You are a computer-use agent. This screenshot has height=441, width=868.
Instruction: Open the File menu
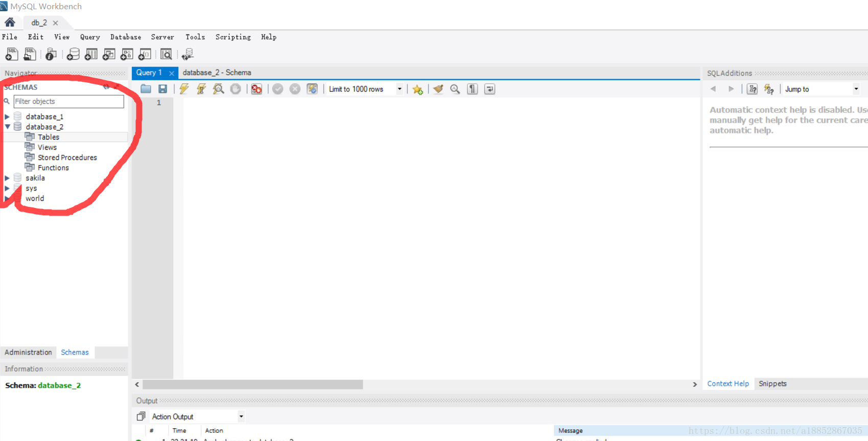pyautogui.click(x=10, y=37)
